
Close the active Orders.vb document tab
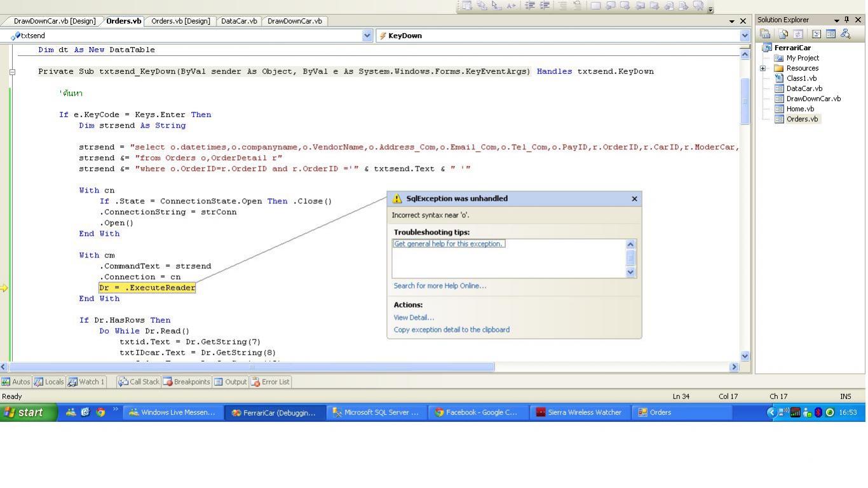(x=743, y=21)
